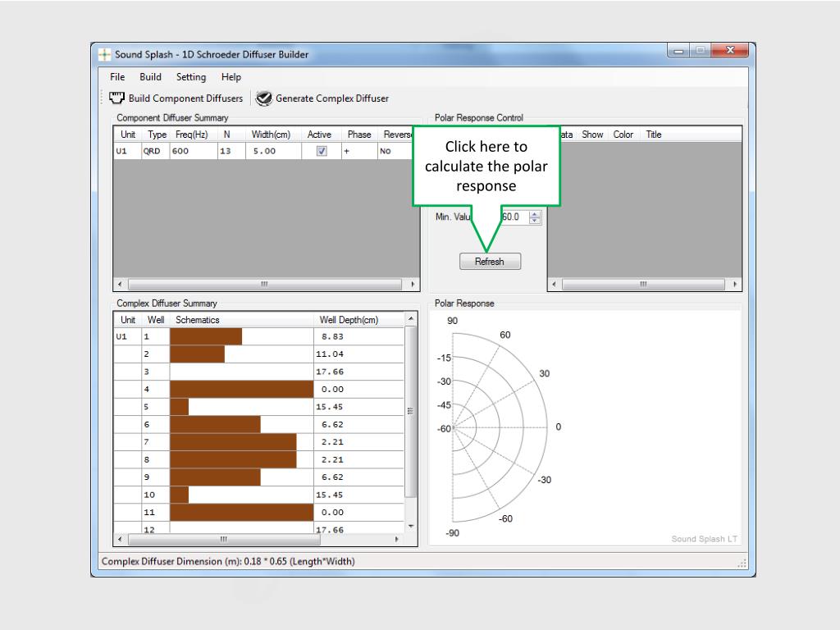
Task: Click the Active column header
Action: [x=319, y=135]
